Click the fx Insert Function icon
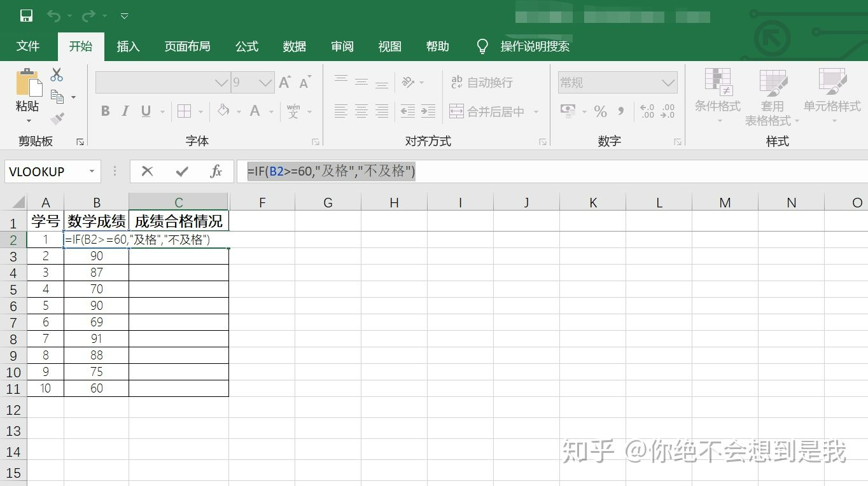The width and height of the screenshot is (868, 486). coord(216,171)
